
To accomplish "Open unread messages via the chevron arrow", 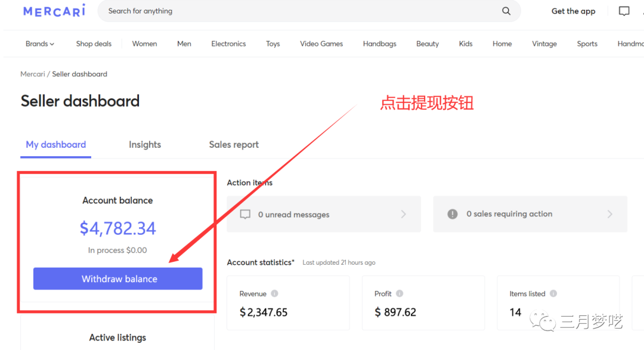I will (404, 214).
